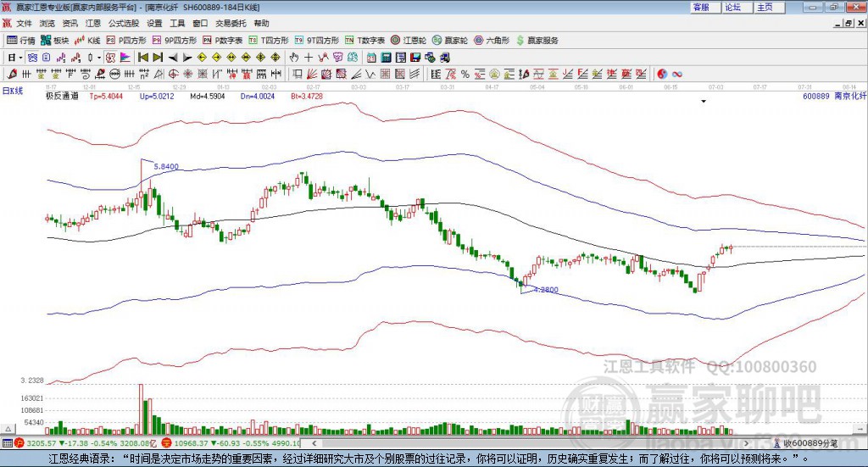Click 收600889分笔 in status bar
Screen dimensions: 868x467
tap(810, 443)
